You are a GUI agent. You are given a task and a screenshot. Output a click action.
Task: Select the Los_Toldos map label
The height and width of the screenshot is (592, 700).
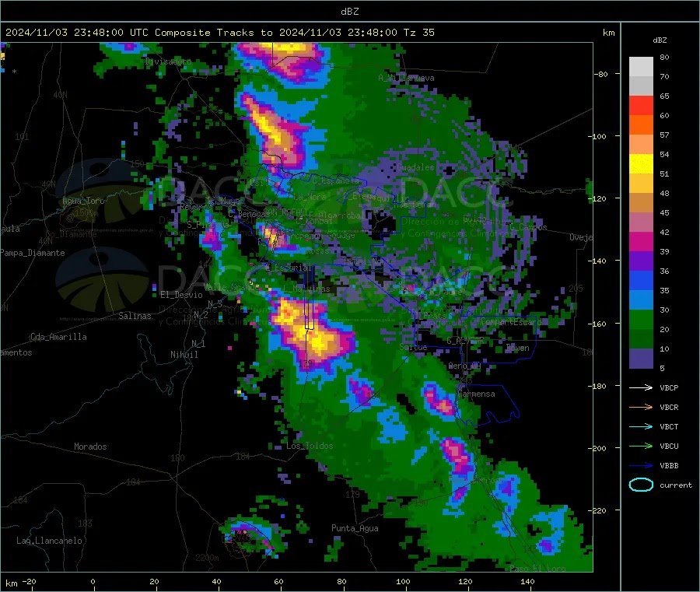[310, 447]
